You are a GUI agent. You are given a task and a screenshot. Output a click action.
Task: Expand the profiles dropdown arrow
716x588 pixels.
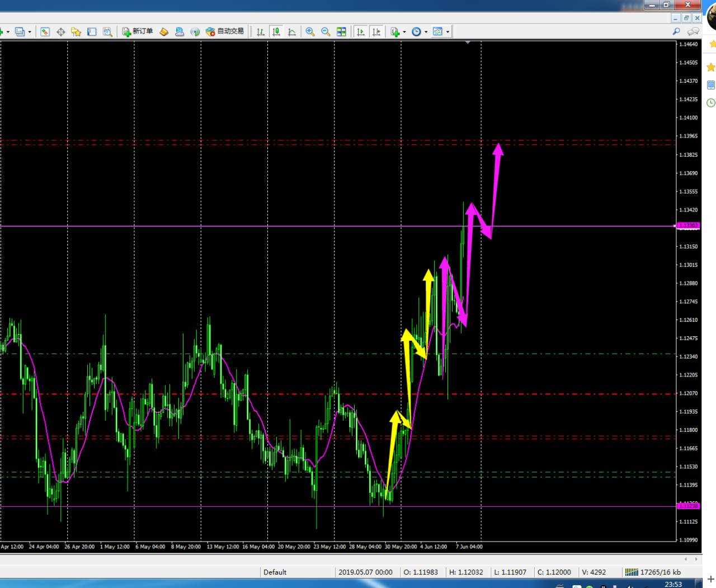point(30,32)
